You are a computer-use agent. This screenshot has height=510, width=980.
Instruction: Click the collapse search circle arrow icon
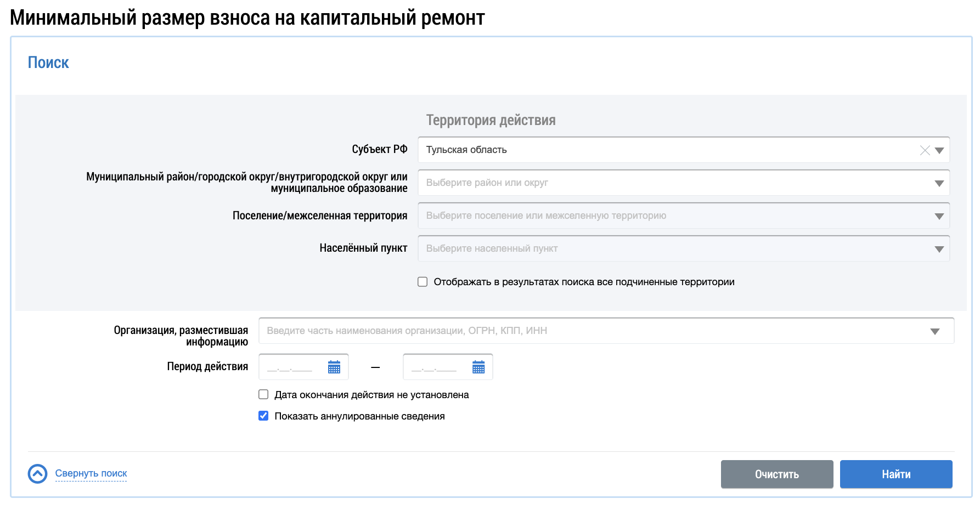pos(38,474)
